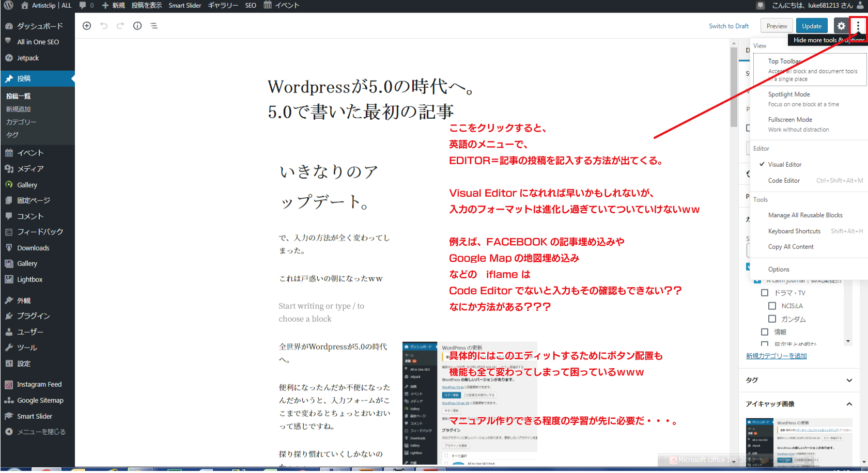The image size is (868, 473).
Task: Click the Switch to Draft link
Action: (x=729, y=26)
